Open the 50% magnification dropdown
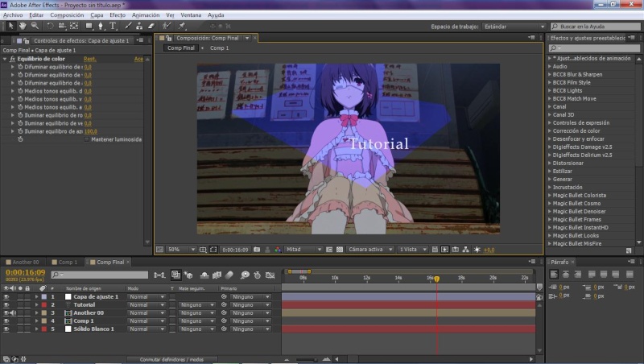 (182, 250)
